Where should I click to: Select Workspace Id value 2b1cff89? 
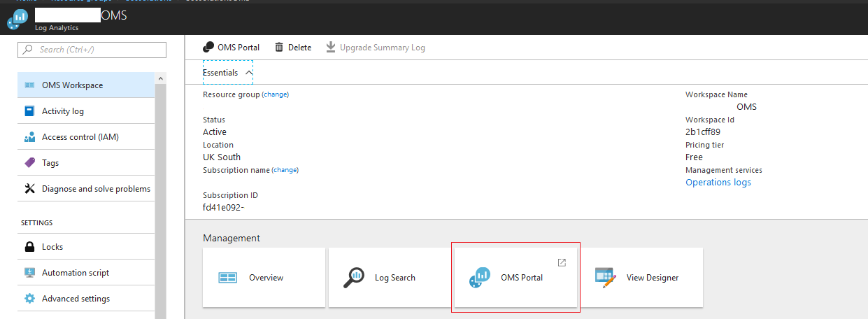pos(703,132)
